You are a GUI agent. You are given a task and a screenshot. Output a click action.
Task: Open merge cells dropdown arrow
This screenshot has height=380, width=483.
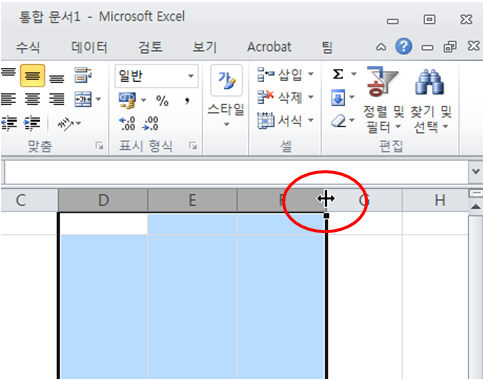click(x=99, y=99)
